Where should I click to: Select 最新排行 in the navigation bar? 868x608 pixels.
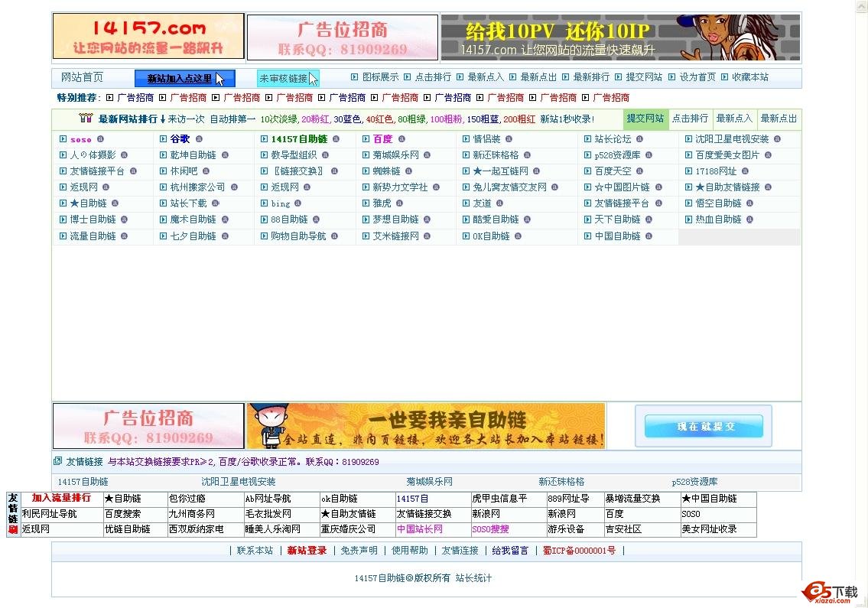click(591, 77)
